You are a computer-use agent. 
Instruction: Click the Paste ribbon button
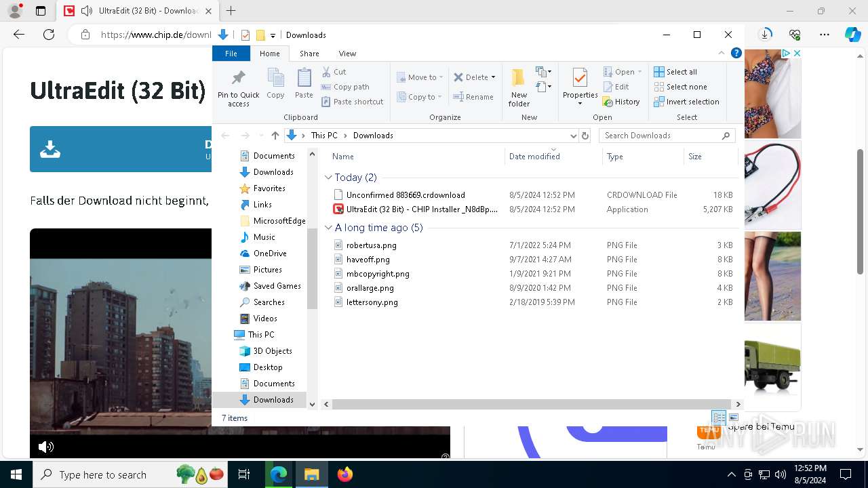click(x=304, y=83)
